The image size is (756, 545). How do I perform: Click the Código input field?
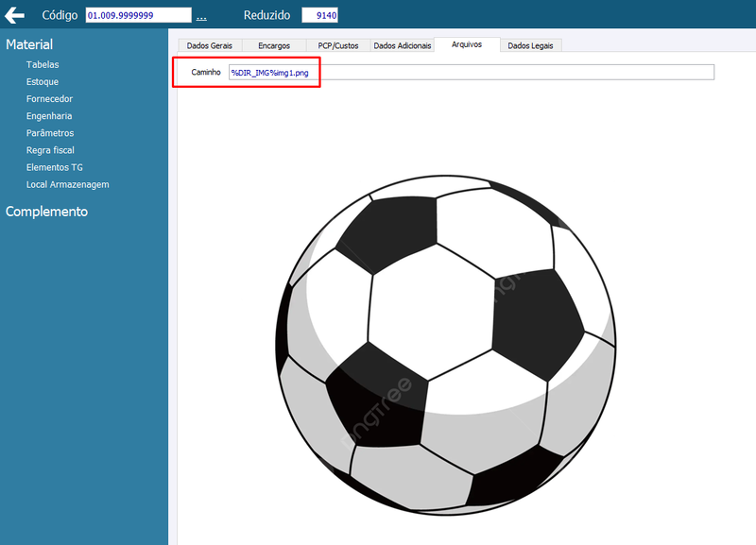pos(138,15)
